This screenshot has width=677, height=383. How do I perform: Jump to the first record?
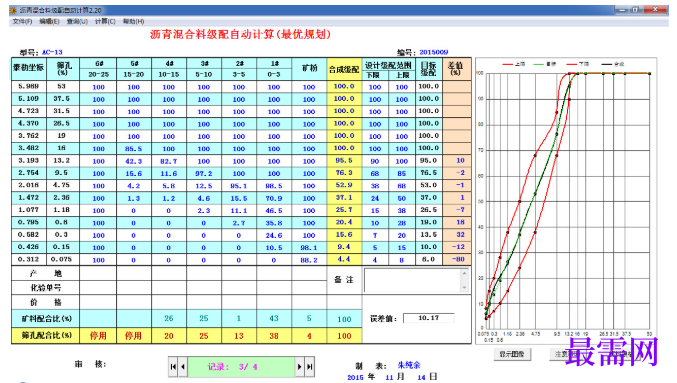click(173, 367)
